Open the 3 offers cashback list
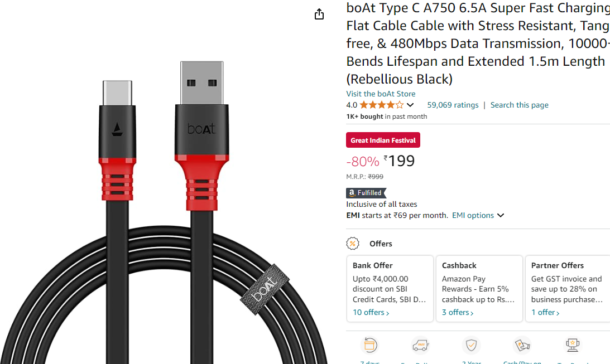 (458, 312)
